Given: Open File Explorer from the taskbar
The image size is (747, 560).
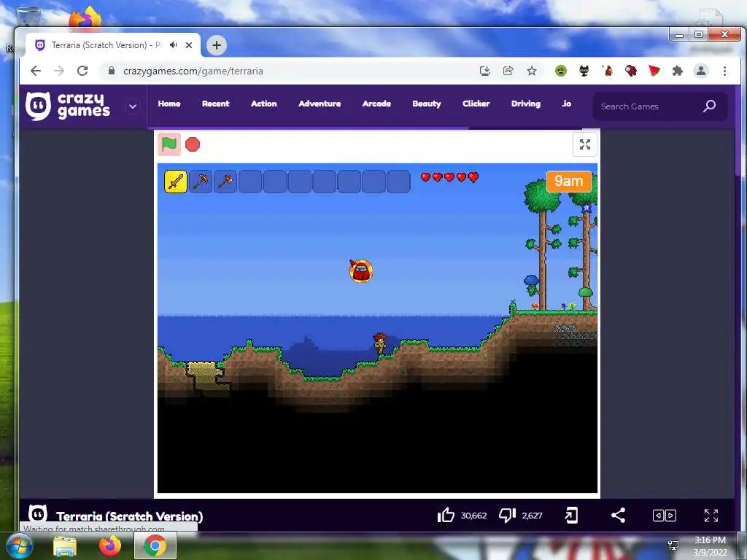Looking at the screenshot, I should click(x=65, y=546).
